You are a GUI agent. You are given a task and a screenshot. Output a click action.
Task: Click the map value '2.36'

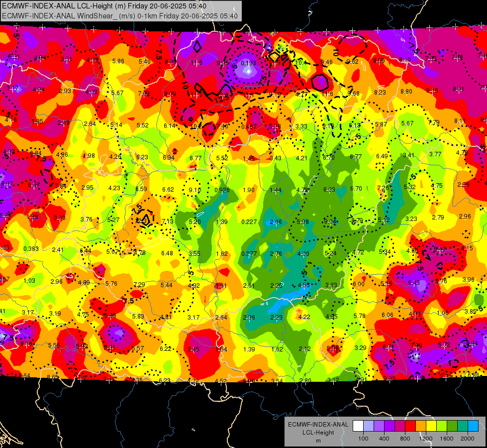tap(249, 318)
